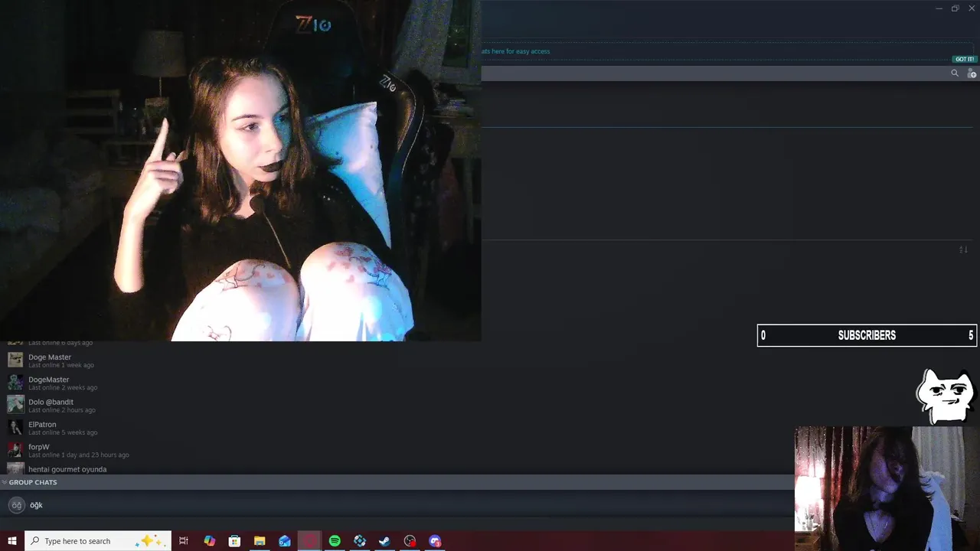
Task: Click Dolo @bandit's avatar thumbnail
Action: tap(15, 405)
